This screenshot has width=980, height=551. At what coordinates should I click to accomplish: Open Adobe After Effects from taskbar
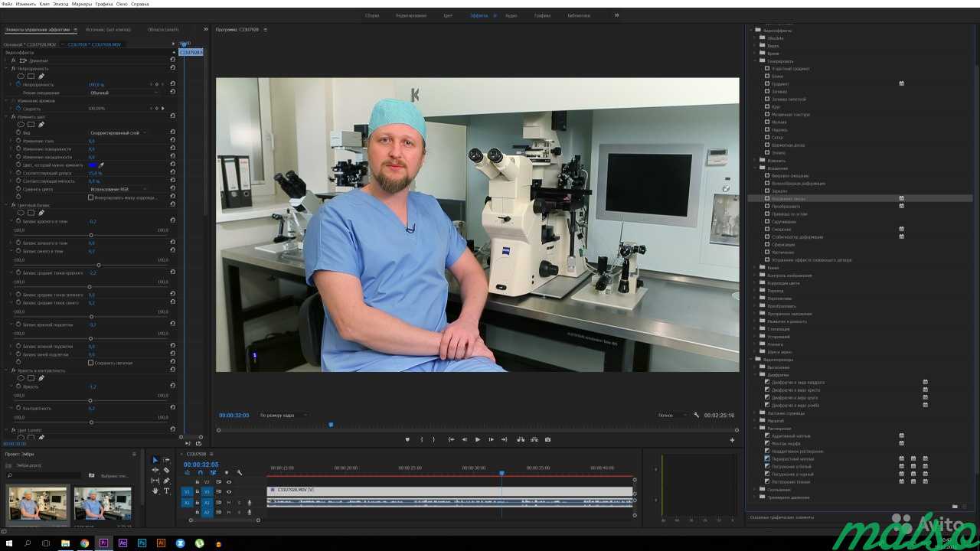[x=122, y=543]
